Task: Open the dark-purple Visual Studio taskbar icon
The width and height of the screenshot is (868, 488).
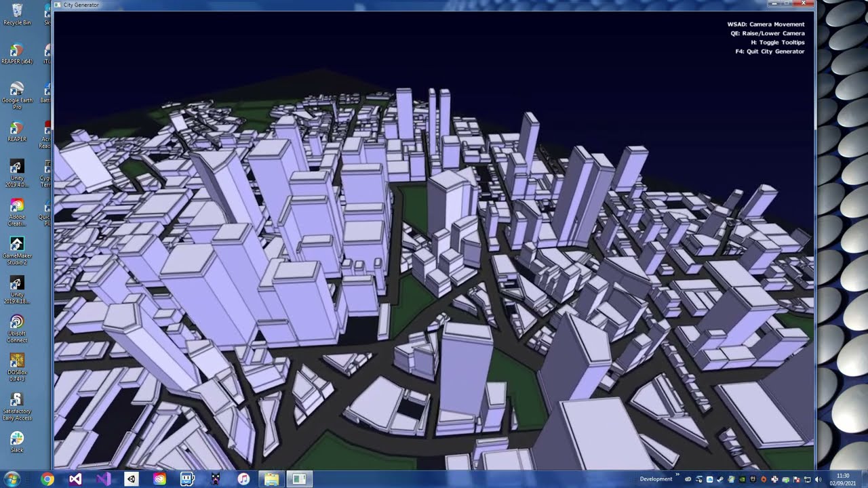Action: pyautogui.click(x=75, y=479)
